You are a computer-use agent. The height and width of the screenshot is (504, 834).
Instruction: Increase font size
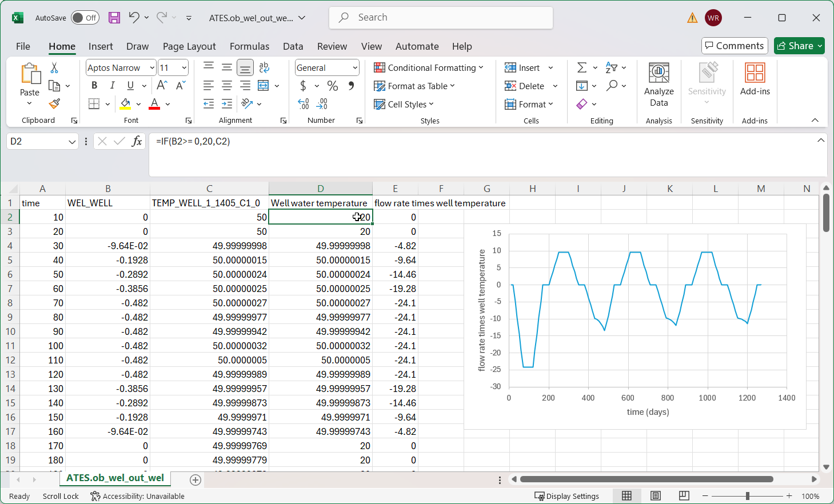162,86
